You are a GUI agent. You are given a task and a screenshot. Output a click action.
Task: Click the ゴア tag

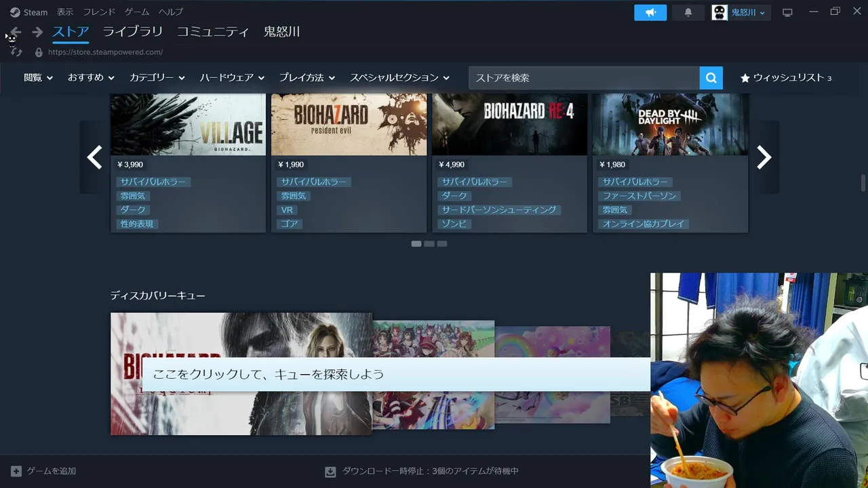(x=290, y=224)
